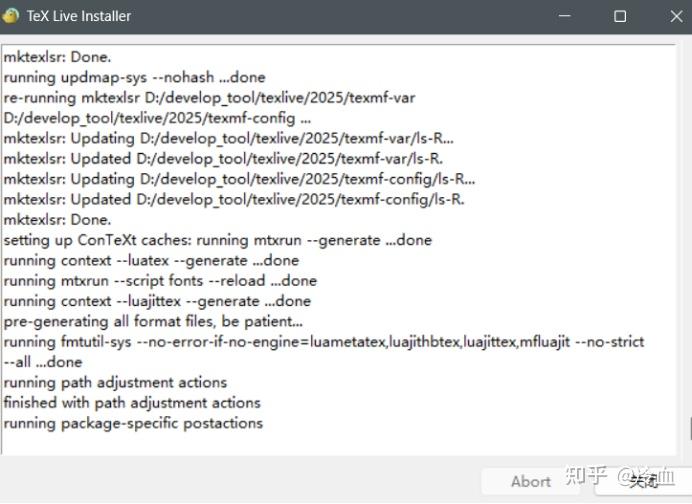
Task: Click 'D:/develop_tool/texlive/2025/texmf-config ...' line
Action: 157,118
